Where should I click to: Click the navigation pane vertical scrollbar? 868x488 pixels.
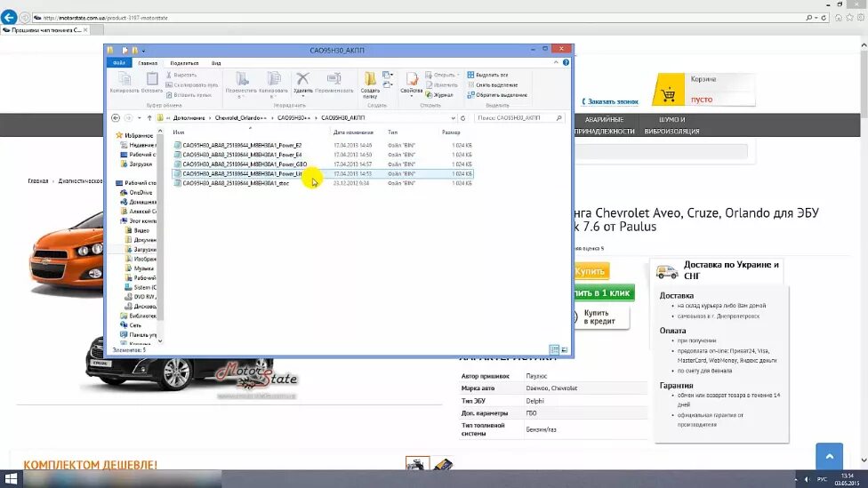pyautogui.click(x=161, y=227)
